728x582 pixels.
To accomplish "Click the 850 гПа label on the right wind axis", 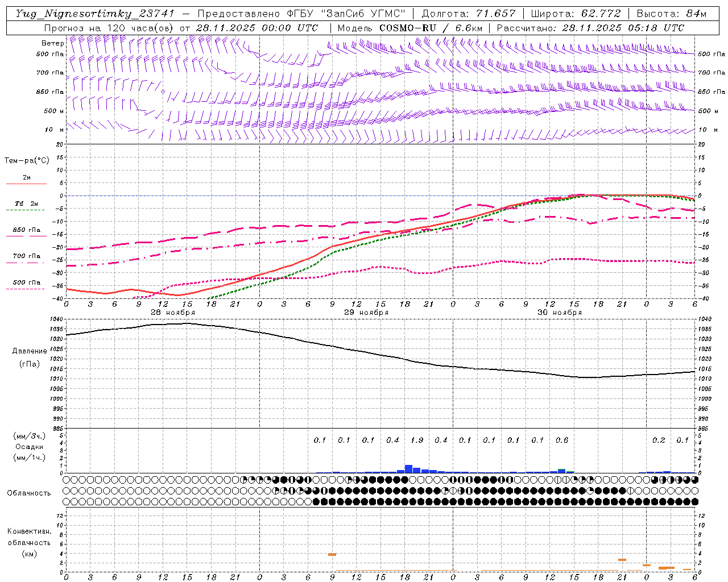I will (x=712, y=92).
